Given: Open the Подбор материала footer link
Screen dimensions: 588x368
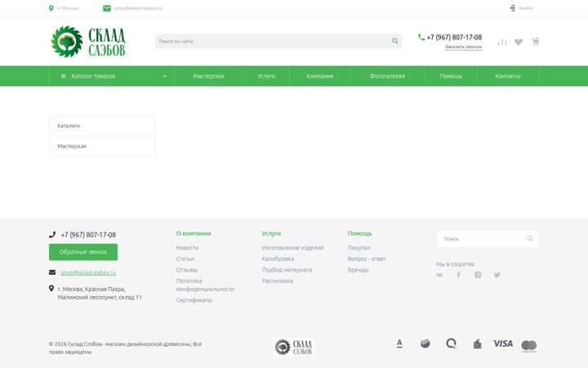Looking at the screenshot, I should (x=287, y=270).
